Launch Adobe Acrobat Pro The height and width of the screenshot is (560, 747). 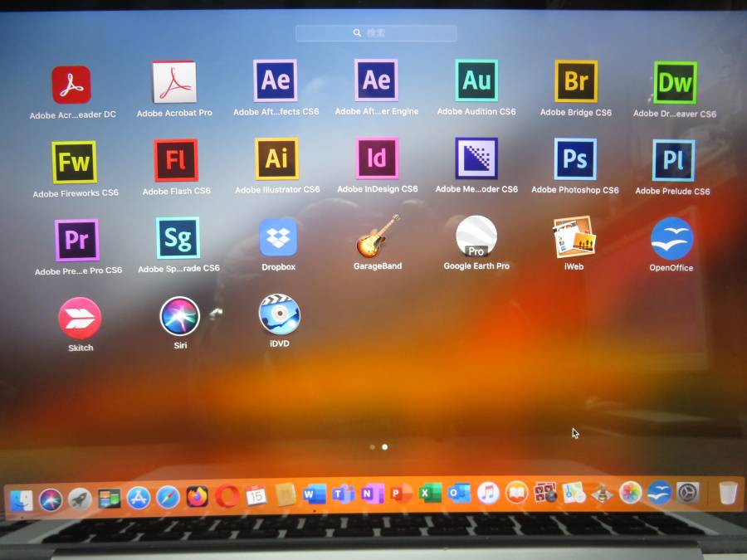pos(174,82)
